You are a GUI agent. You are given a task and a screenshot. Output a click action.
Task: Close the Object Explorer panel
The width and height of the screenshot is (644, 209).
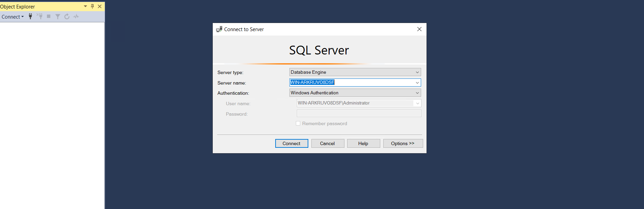tap(100, 6)
